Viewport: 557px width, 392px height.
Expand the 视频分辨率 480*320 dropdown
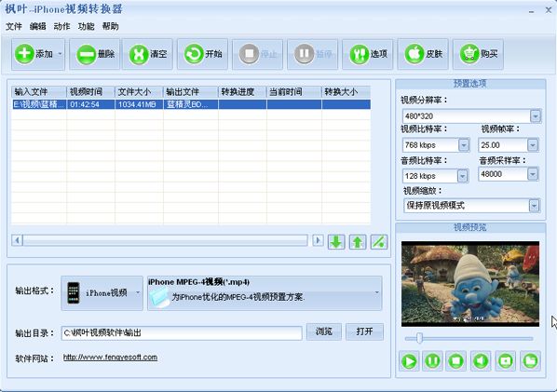(535, 116)
